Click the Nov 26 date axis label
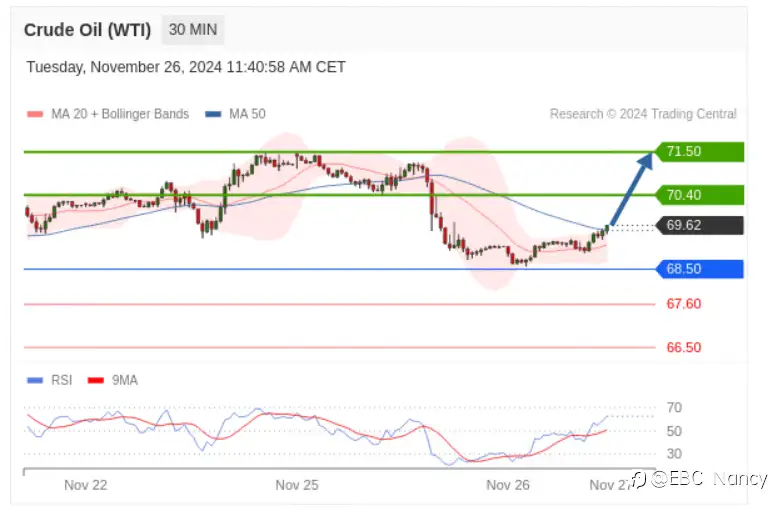 point(508,485)
